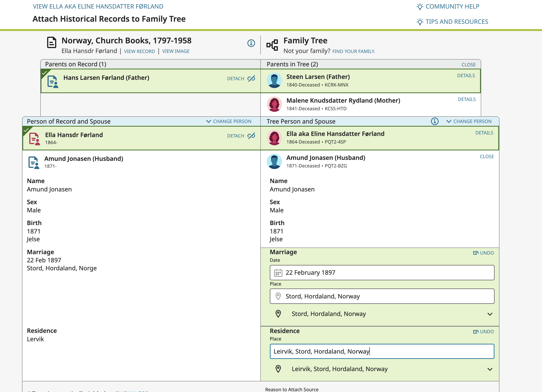This screenshot has width=542, height=392.
Task: Click the calendar icon in the marriage date field
Action: click(x=278, y=273)
